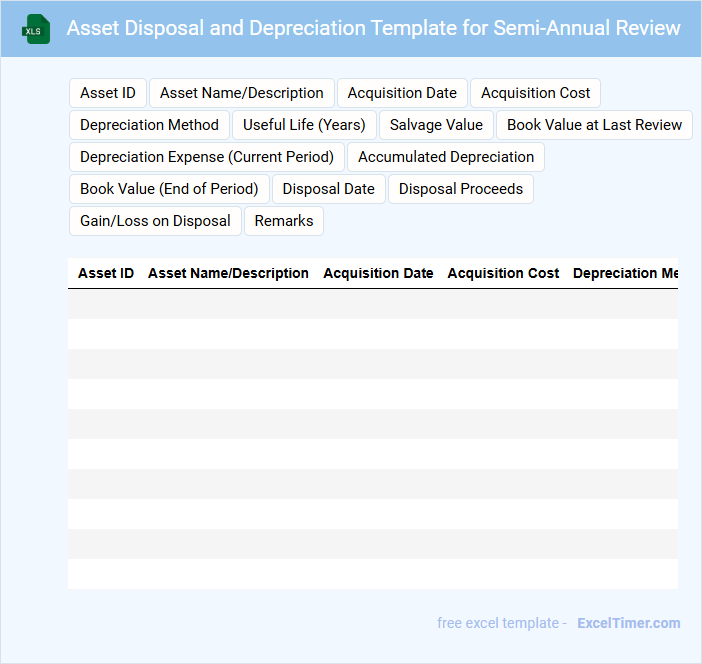Click the Asset Name/Description tag
Image resolution: width=702 pixels, height=664 pixels.
point(242,93)
